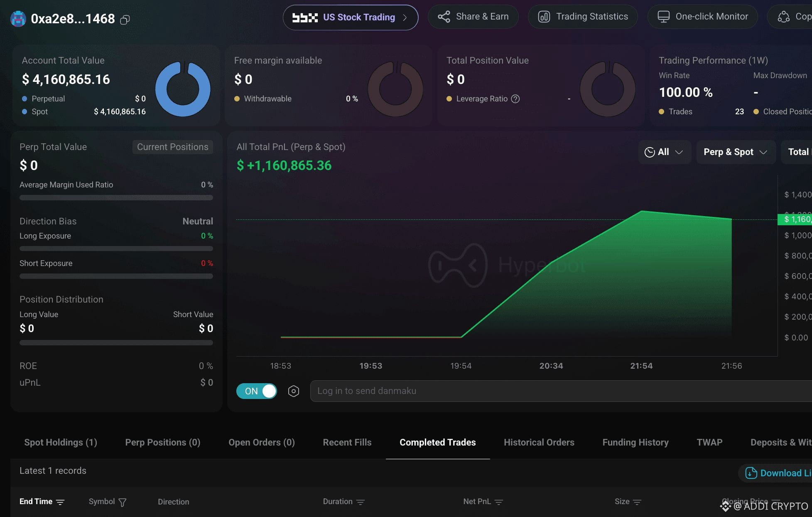Click the Direction column header

[174, 502]
